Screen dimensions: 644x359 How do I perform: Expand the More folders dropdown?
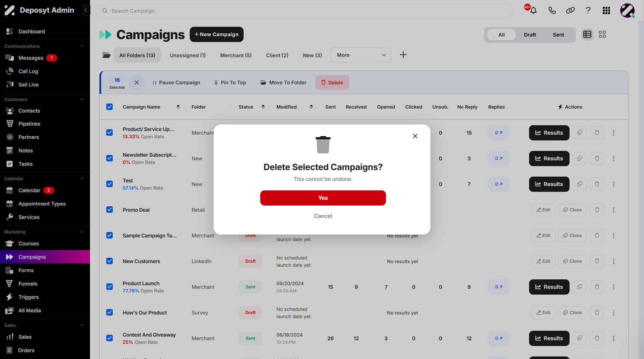(x=361, y=55)
